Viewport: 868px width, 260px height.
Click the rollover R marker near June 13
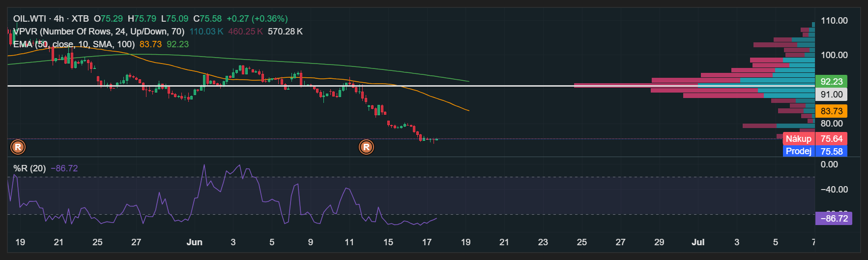(x=366, y=147)
